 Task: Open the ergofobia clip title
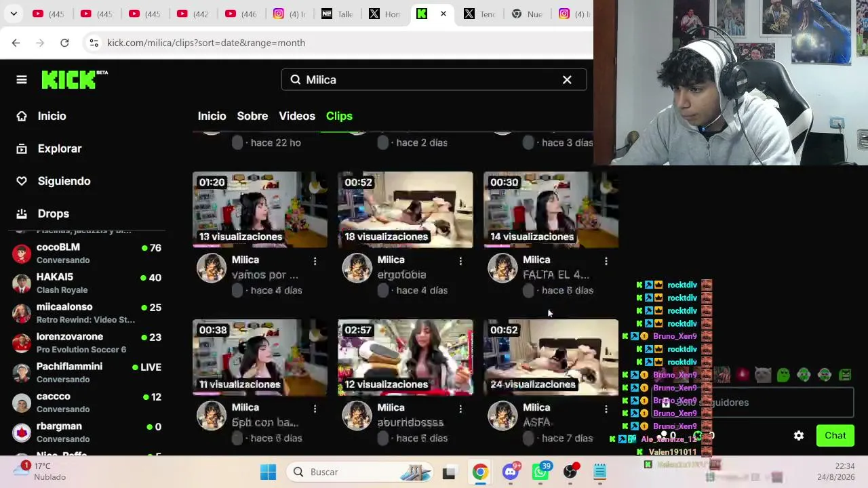pos(401,274)
